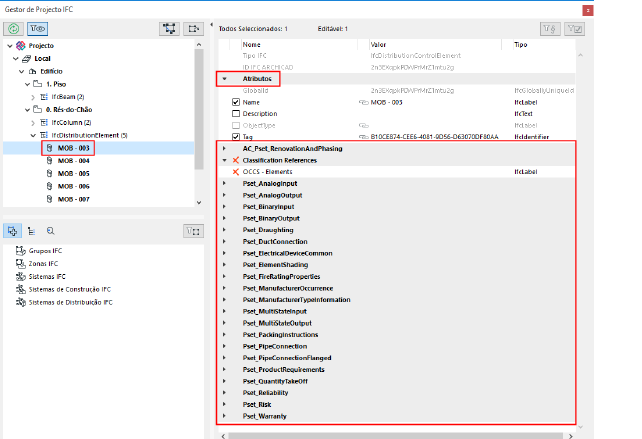
Task: Select the Edifício building node
Action: coord(51,71)
